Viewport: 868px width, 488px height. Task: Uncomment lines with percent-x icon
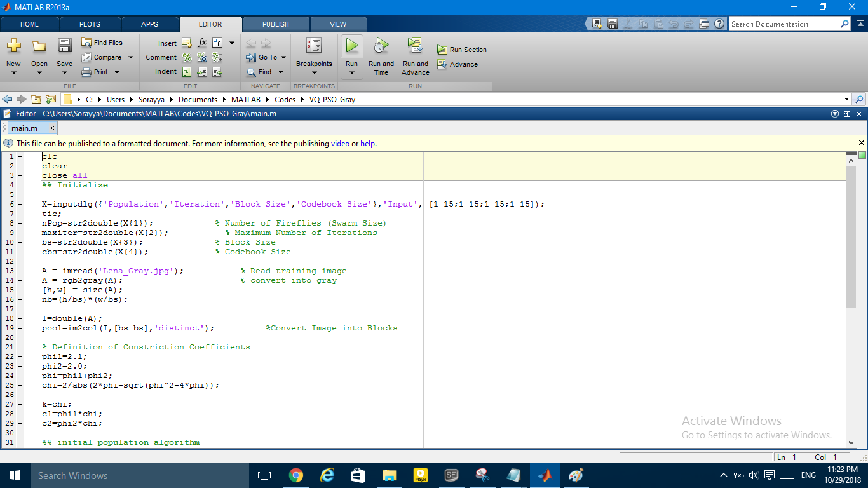click(202, 57)
